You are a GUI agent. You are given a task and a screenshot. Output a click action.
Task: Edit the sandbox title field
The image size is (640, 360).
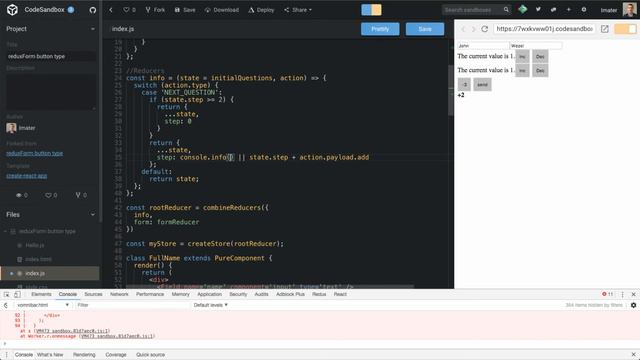tap(51, 56)
